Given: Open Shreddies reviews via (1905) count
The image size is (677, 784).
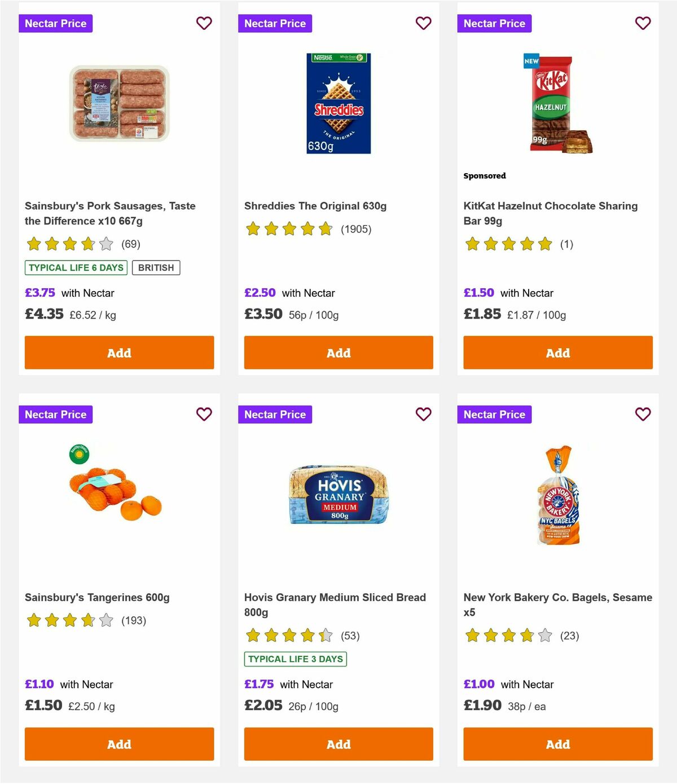Looking at the screenshot, I should pos(356,230).
